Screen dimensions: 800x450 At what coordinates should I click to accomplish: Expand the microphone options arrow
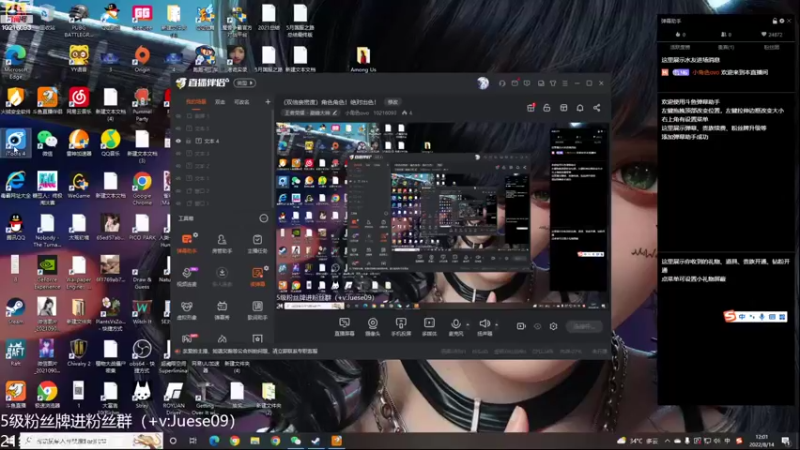click(468, 324)
